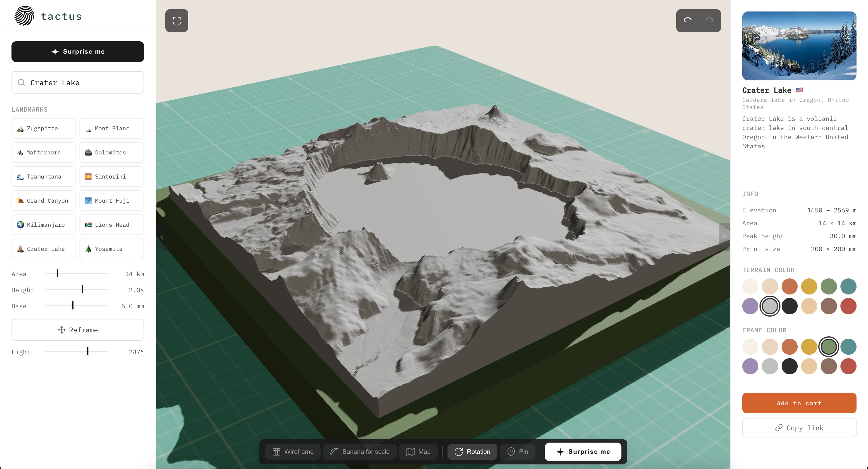Choose the purple terrain color swatch
Screen dimensions: 868x469
[750, 306]
